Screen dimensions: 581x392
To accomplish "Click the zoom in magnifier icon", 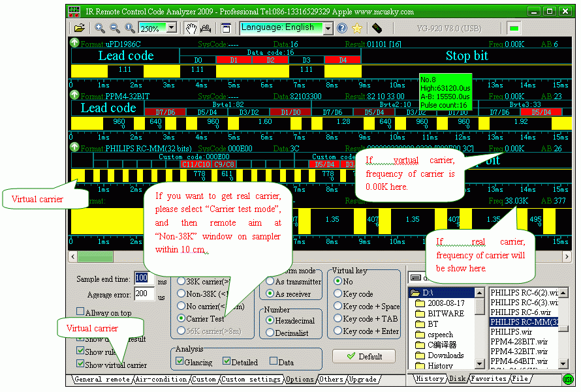I will coord(100,28).
